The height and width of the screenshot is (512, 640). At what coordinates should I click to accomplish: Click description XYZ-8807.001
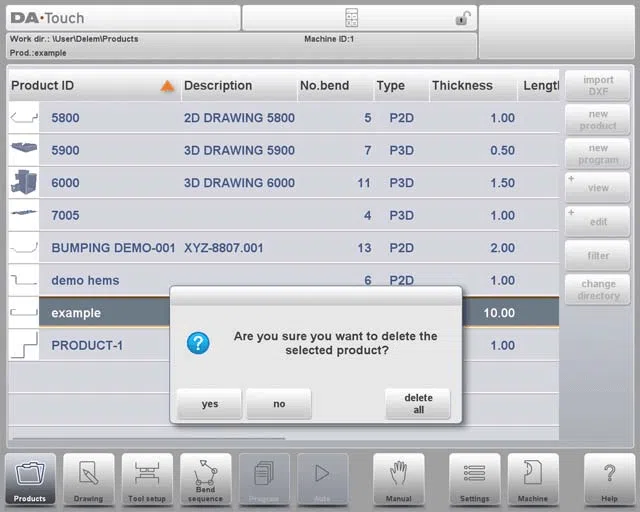[x=224, y=248]
